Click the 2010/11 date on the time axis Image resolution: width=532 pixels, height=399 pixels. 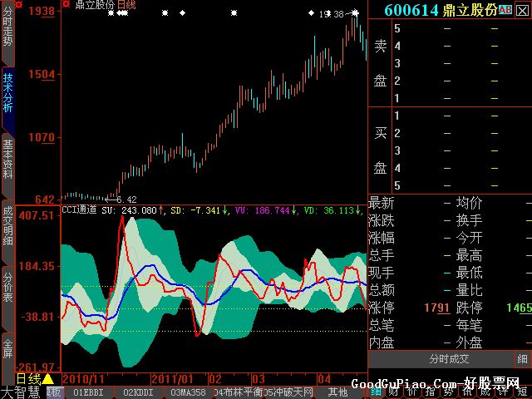83,379
